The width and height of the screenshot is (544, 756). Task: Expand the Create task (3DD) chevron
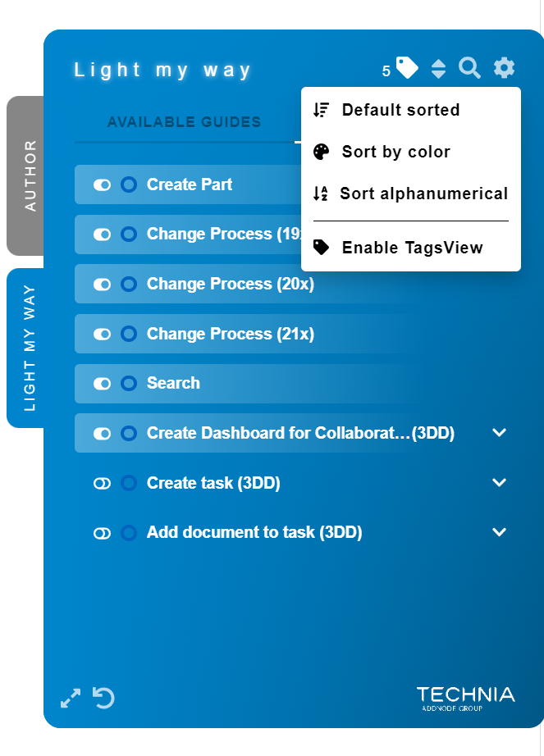click(x=499, y=482)
